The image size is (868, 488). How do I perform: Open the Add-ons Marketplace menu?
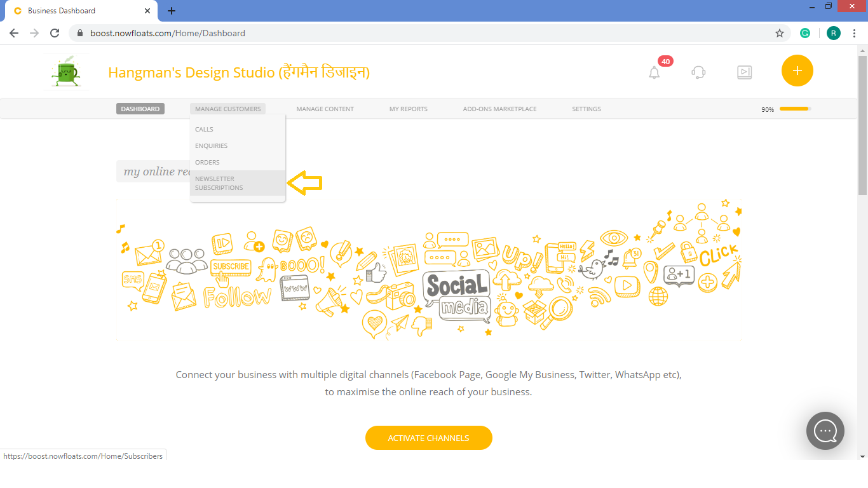[x=499, y=109]
